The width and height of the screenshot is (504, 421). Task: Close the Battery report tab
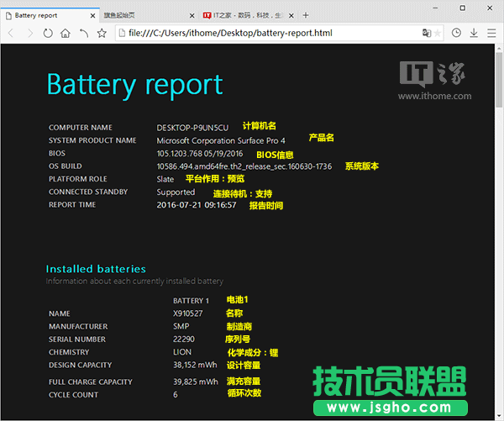pyautogui.click(x=92, y=15)
